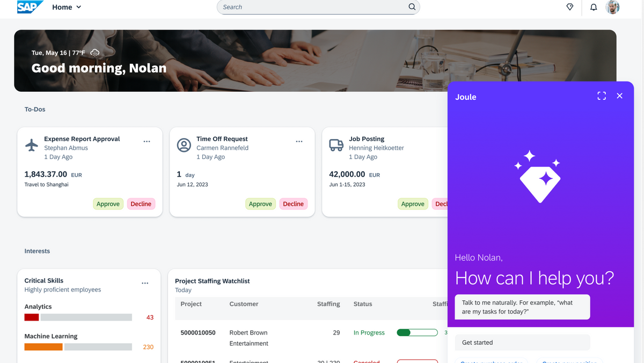Open the Critical Skills card title
The image size is (644, 363).
(x=44, y=281)
